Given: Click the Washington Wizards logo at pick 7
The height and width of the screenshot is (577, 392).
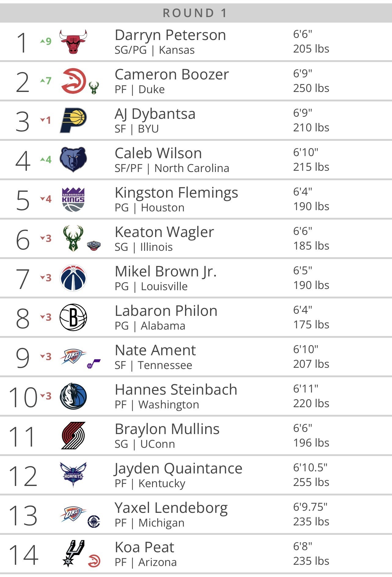Looking at the screenshot, I should click(73, 278).
